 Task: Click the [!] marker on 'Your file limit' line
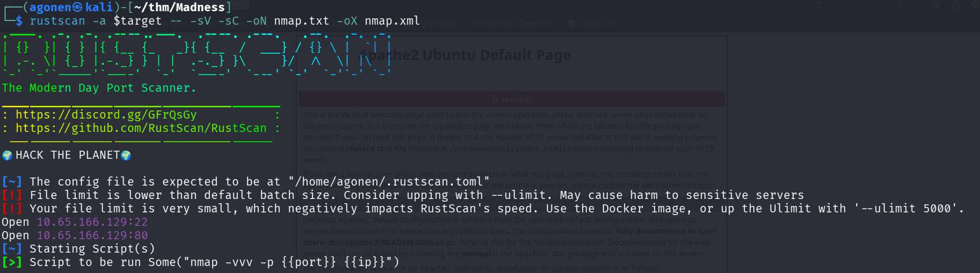[12, 209]
